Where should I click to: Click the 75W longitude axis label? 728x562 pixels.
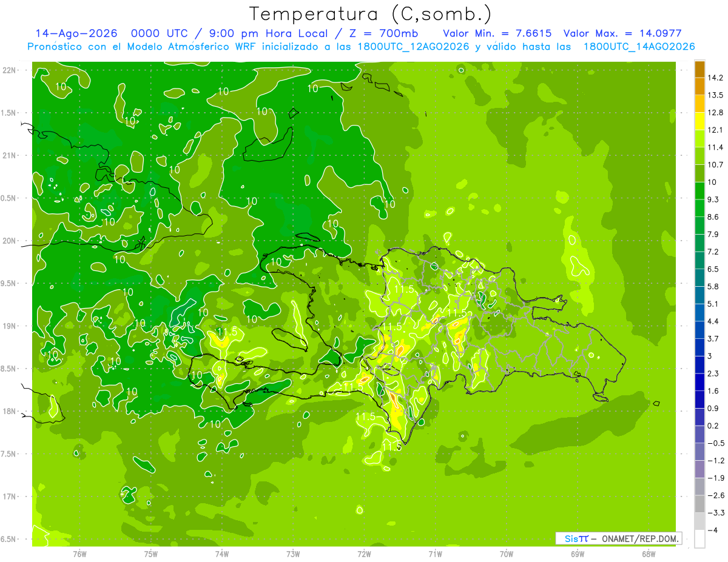[151, 554]
